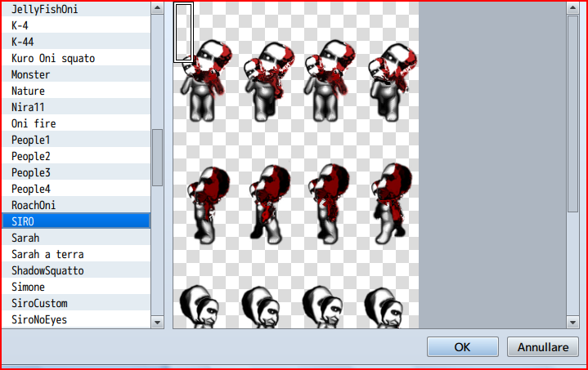This screenshot has height=370, width=588.
Task: Pick third dark-red side-facing sprite, middle row
Action: [x=329, y=203]
